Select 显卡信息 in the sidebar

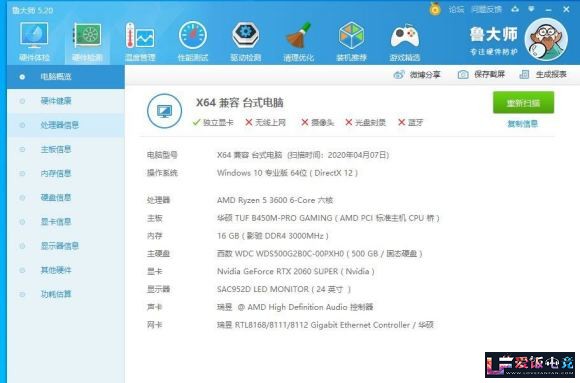(66, 222)
